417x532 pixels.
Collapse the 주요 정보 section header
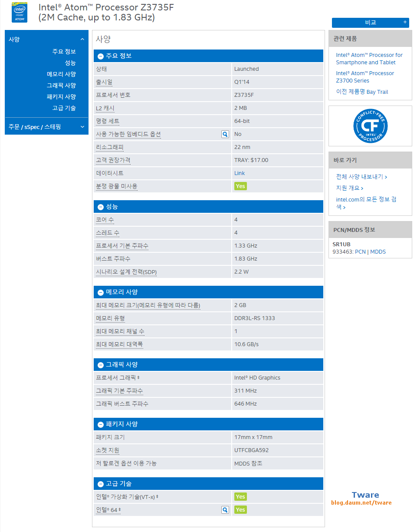208,56
